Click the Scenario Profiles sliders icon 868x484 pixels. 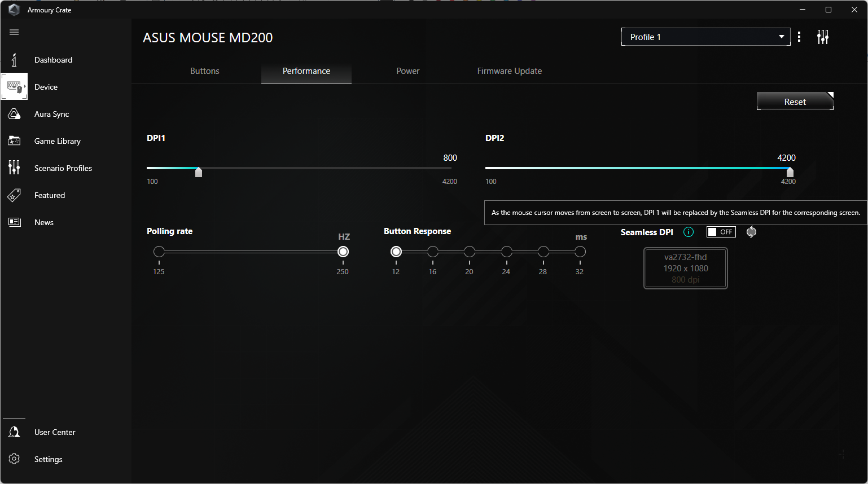tap(14, 168)
